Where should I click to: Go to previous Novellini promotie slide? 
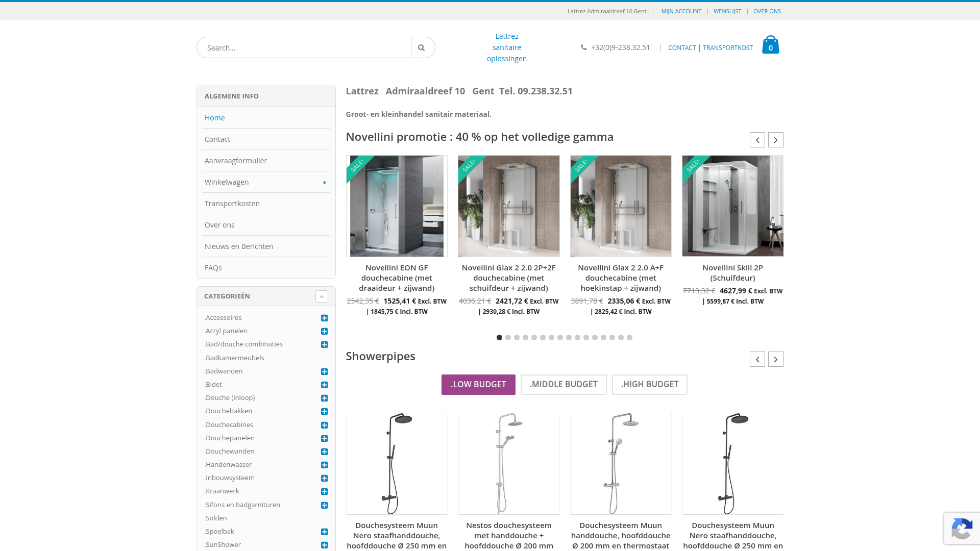[x=757, y=140]
